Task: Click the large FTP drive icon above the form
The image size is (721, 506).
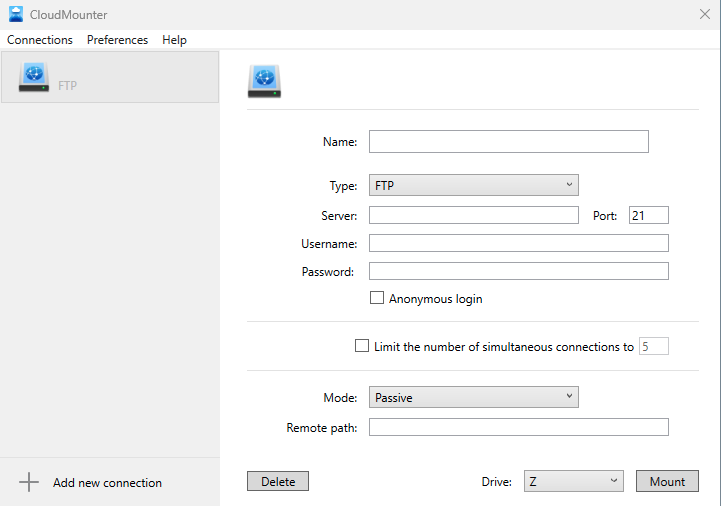Action: (264, 81)
